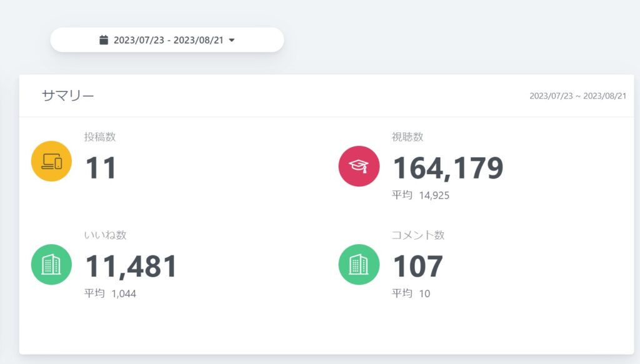640x364 pixels.
Task: Click the dropdown caret beside the date range
Action: pos(232,41)
